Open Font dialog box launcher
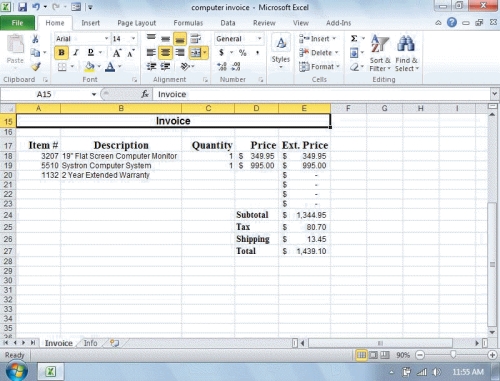 coord(134,80)
